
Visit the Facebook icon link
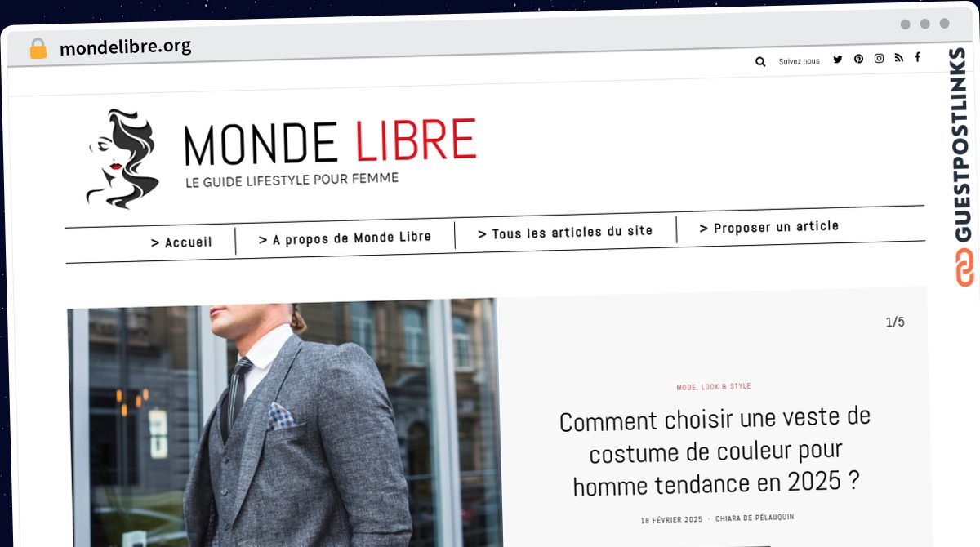pos(917,57)
